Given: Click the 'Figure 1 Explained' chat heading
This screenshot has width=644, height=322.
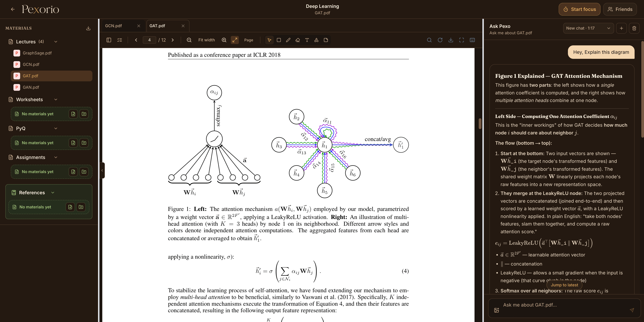Looking at the screenshot, I should pos(559,76).
